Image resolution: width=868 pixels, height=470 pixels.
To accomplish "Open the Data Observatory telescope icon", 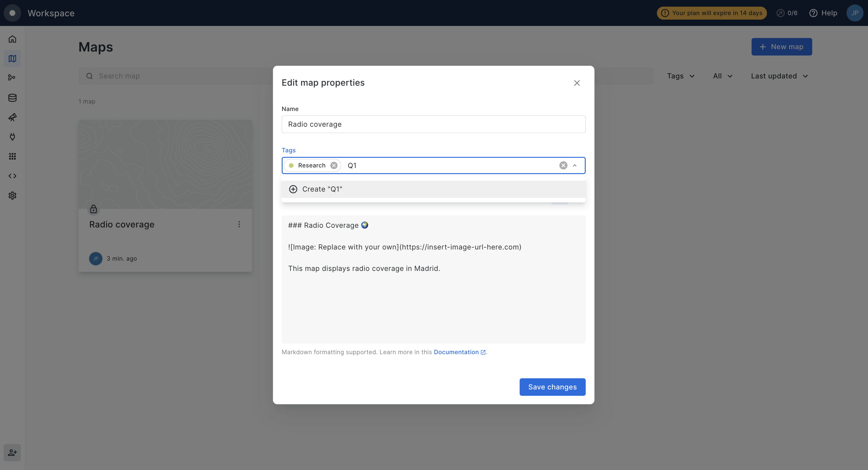I will point(12,117).
